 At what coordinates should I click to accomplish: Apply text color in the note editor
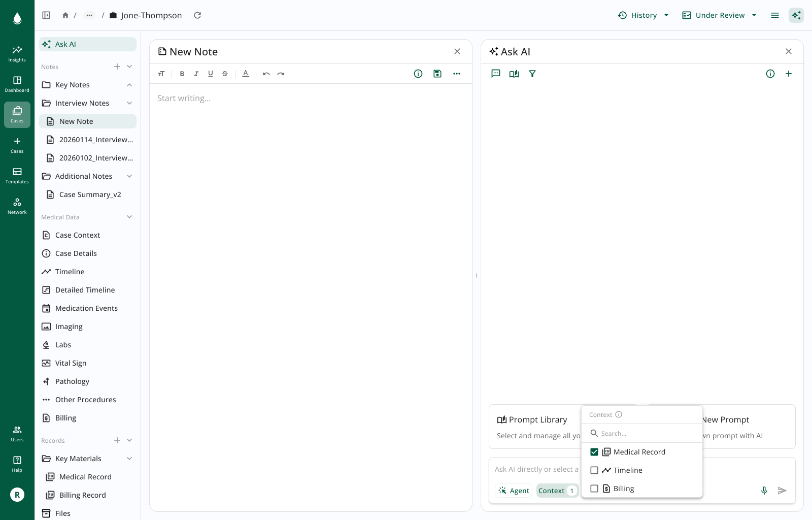[245, 74]
